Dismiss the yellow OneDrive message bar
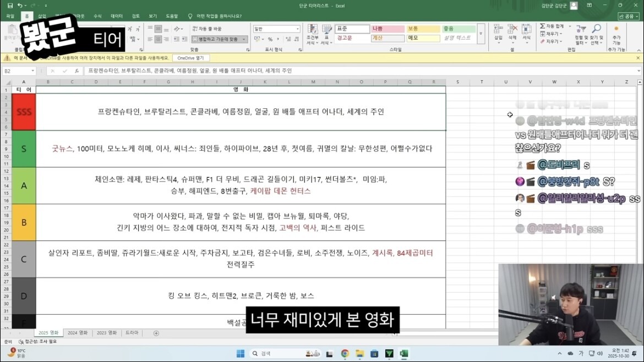 coord(638,58)
